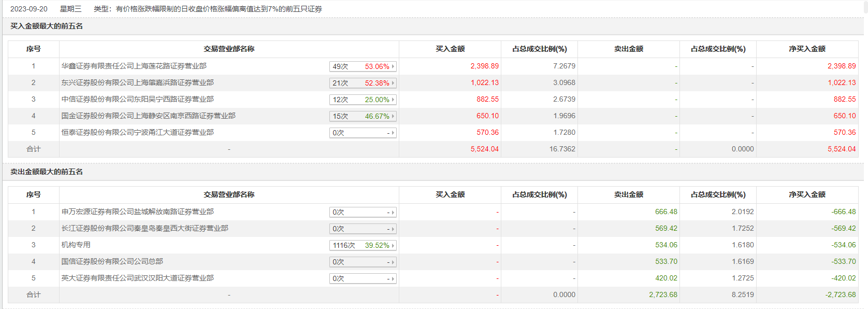The width and height of the screenshot is (868, 309).
Task: Click ratio value 2.6739
Action: click(564, 99)
